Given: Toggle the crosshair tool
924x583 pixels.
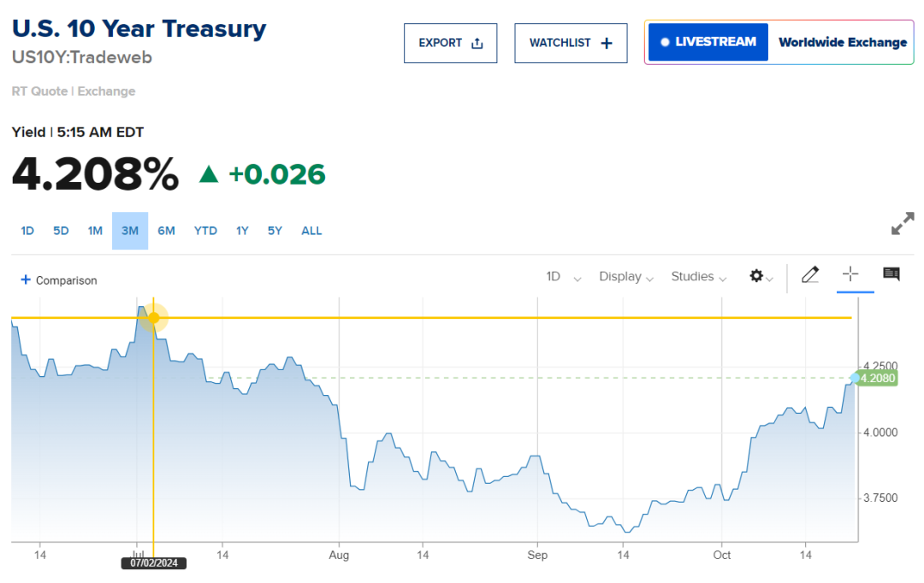Looking at the screenshot, I should pos(850,274).
